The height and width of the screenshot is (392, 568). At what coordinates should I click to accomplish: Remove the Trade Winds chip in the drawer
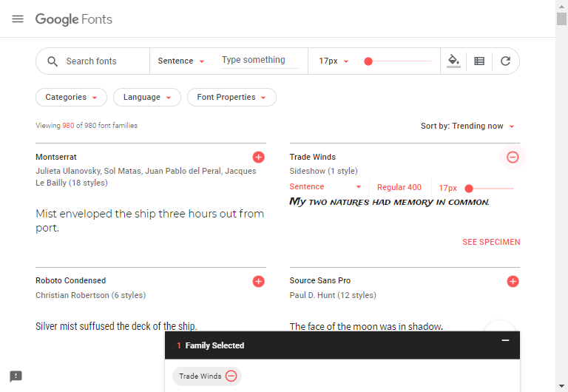[x=231, y=376]
